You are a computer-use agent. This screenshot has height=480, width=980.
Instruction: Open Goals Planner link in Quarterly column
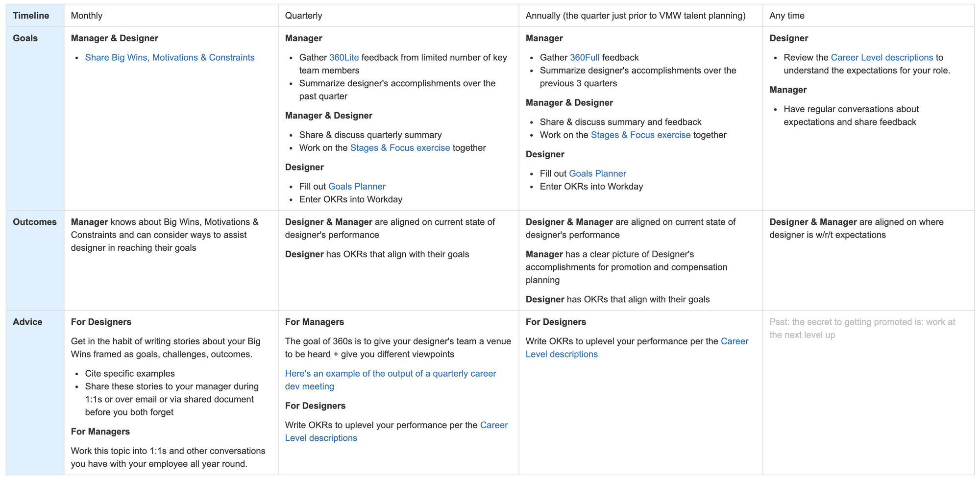tap(357, 187)
